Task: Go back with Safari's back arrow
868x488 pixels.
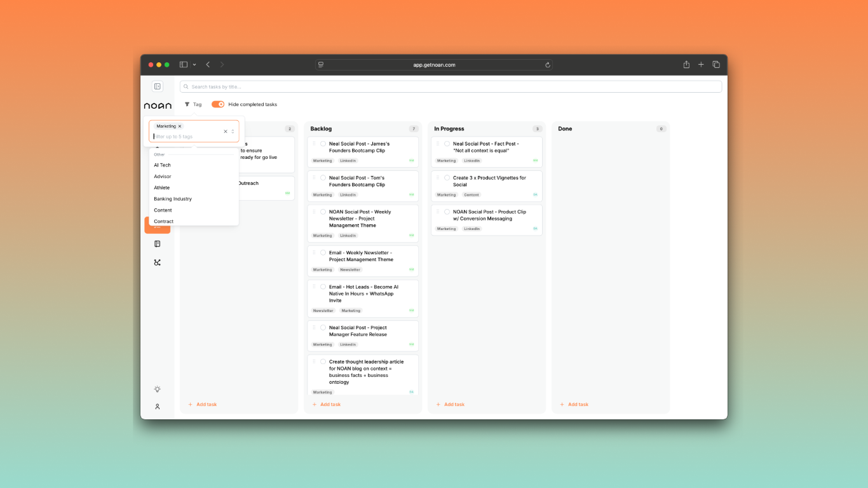Action: coord(208,64)
